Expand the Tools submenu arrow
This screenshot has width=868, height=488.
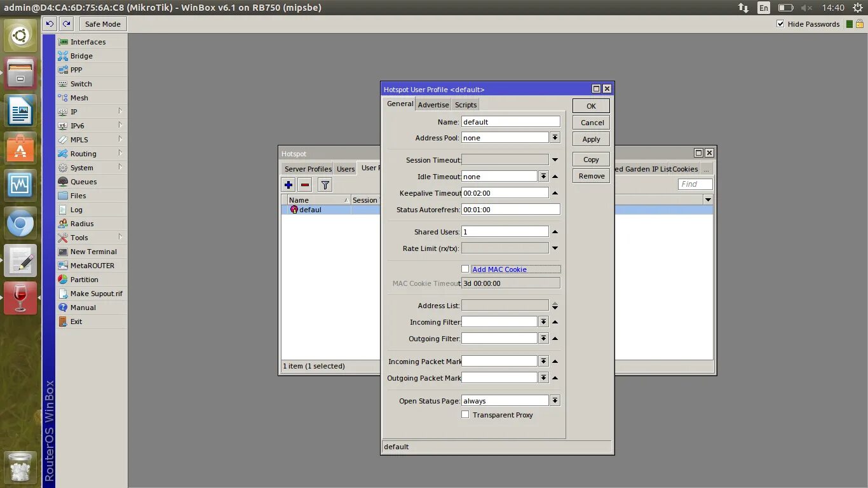click(120, 237)
